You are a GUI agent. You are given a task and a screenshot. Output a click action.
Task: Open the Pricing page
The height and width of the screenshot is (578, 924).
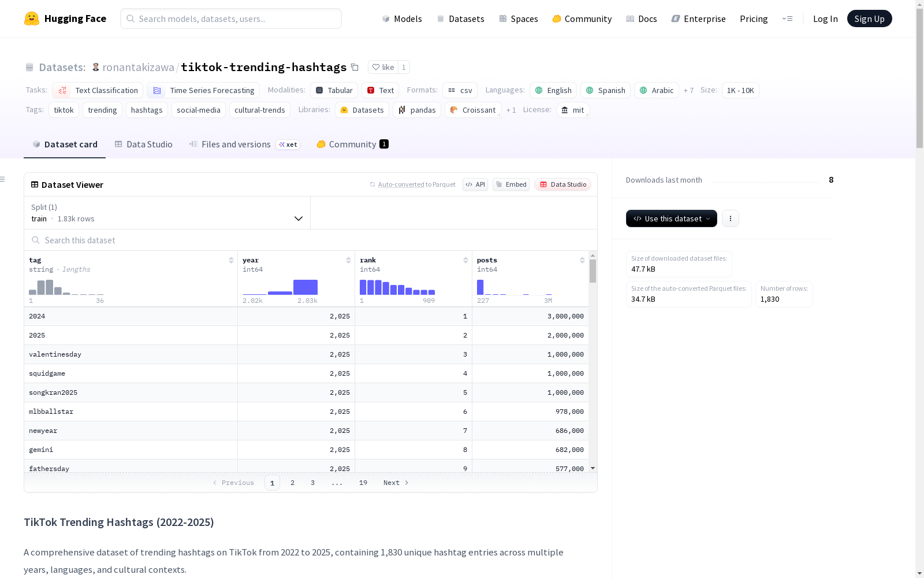754,18
